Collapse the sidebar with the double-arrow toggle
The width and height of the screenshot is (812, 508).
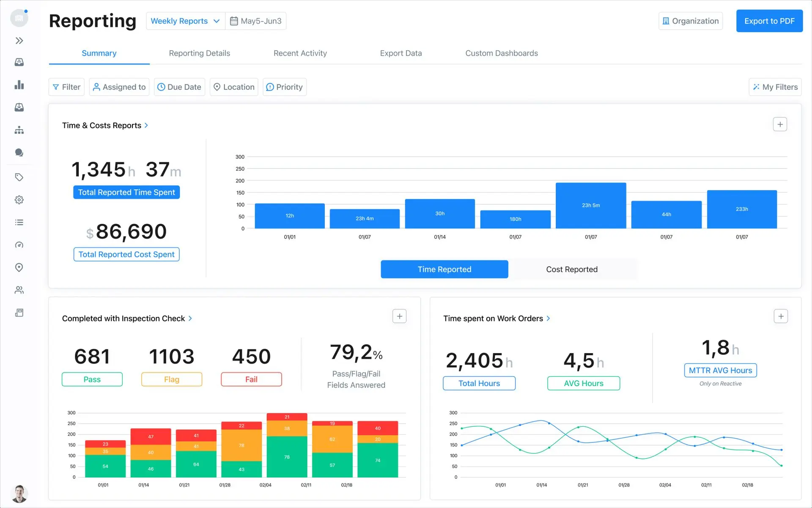coord(19,41)
